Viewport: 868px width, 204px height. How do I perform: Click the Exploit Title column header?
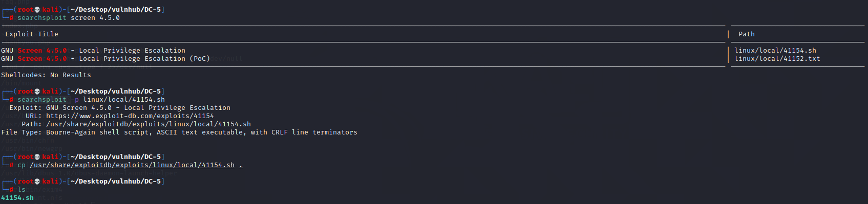32,34
